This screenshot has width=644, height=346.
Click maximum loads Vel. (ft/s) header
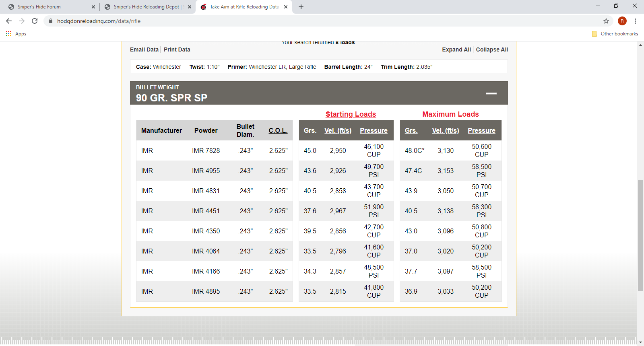coord(446,130)
